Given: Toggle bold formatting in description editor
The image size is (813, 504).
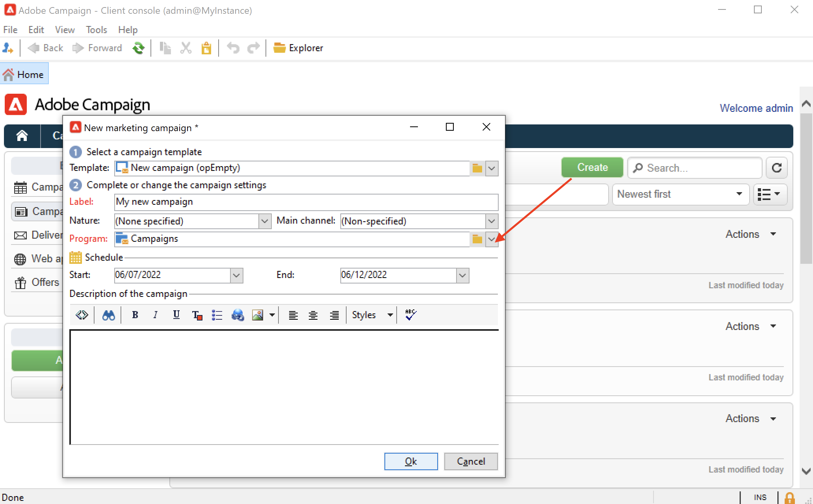Looking at the screenshot, I should (135, 315).
